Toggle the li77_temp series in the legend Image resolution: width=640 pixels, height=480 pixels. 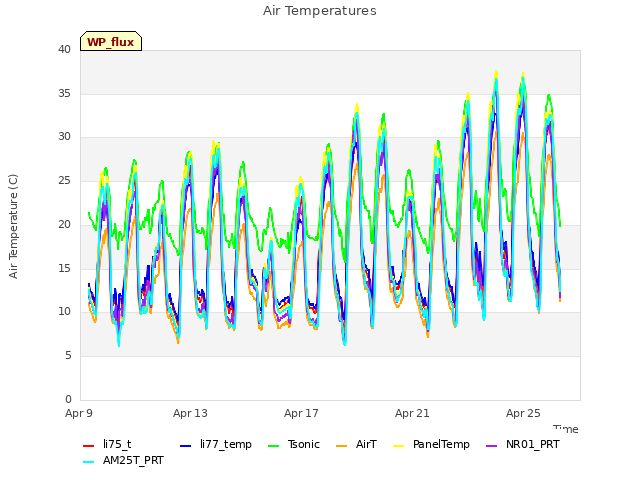click(x=216, y=444)
